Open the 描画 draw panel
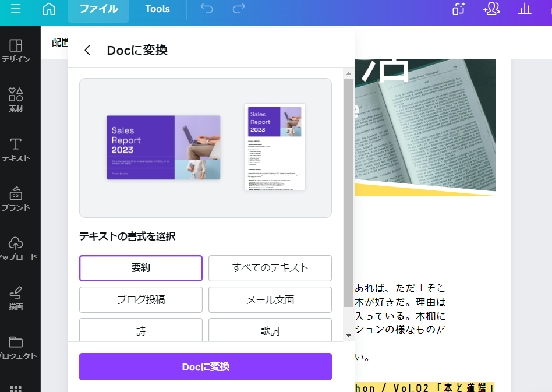The width and height of the screenshot is (552, 392). point(16,298)
